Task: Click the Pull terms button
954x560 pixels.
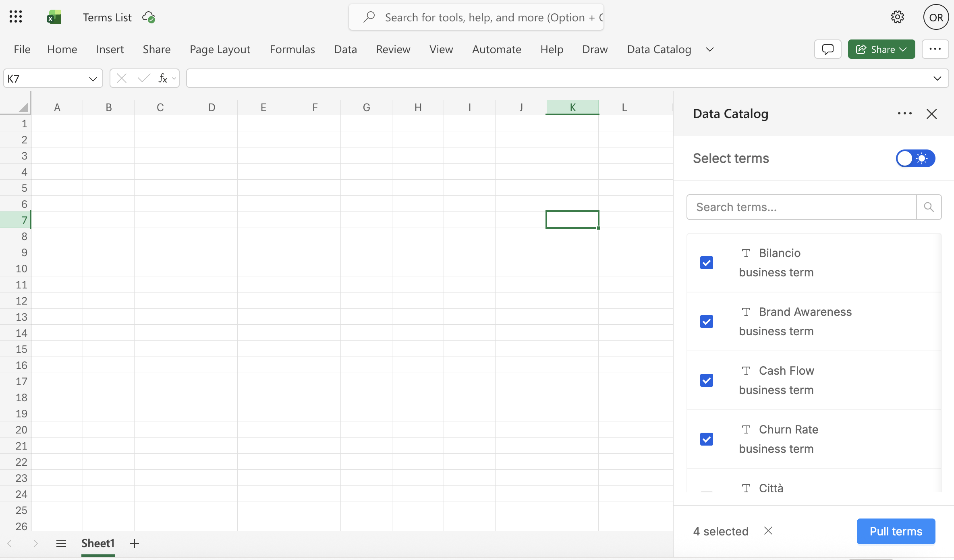Action: [896, 531]
